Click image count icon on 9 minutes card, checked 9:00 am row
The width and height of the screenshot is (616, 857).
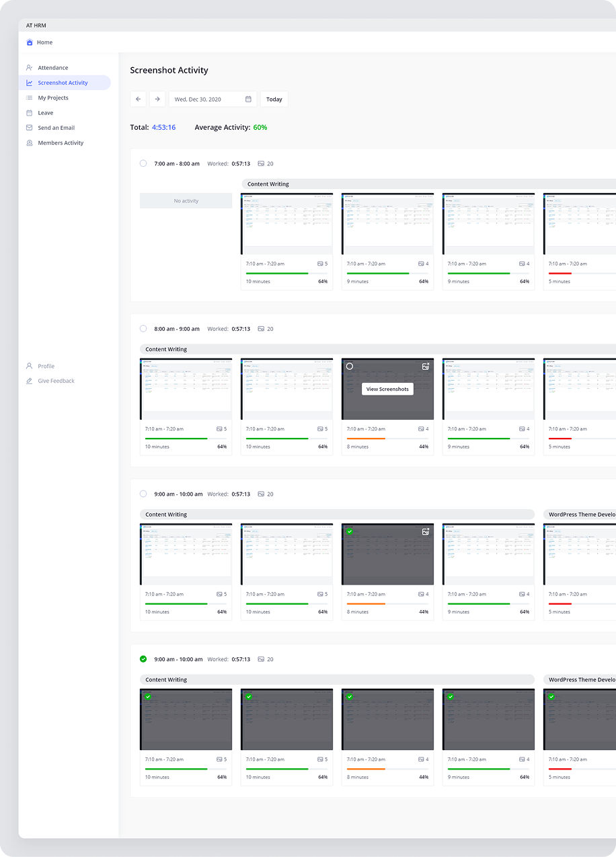[x=522, y=759]
